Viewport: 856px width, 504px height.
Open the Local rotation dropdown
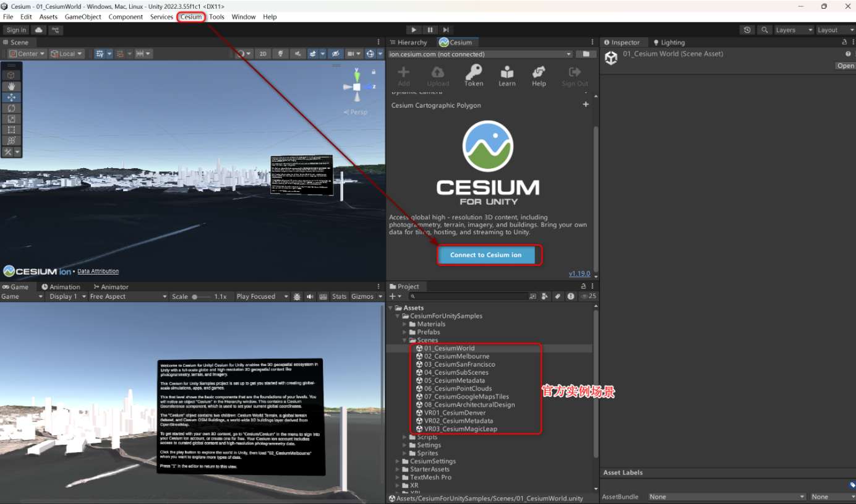coord(66,54)
